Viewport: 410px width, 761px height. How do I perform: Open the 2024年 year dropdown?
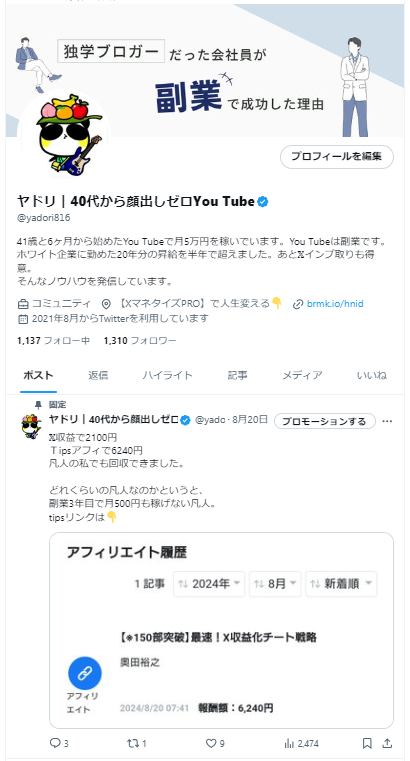pyautogui.click(x=210, y=584)
